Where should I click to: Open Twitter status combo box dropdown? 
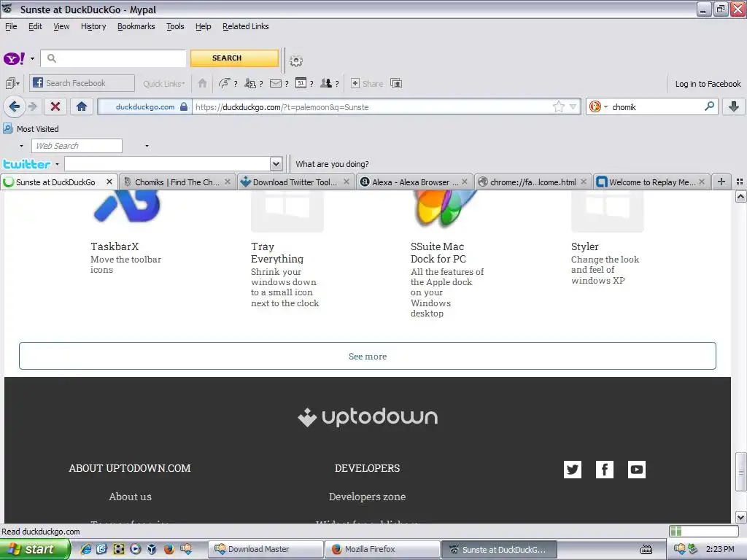click(x=276, y=164)
